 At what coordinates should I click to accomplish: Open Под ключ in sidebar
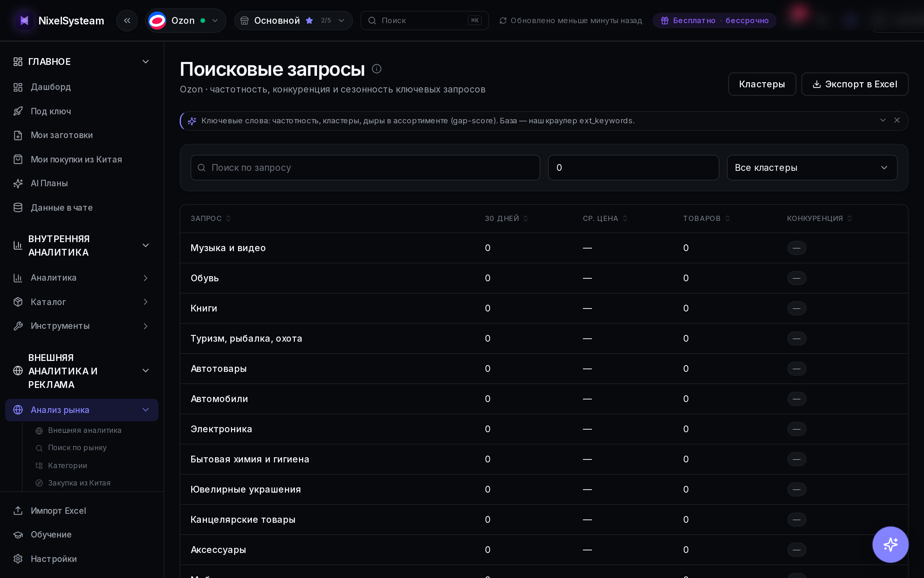tap(81, 111)
